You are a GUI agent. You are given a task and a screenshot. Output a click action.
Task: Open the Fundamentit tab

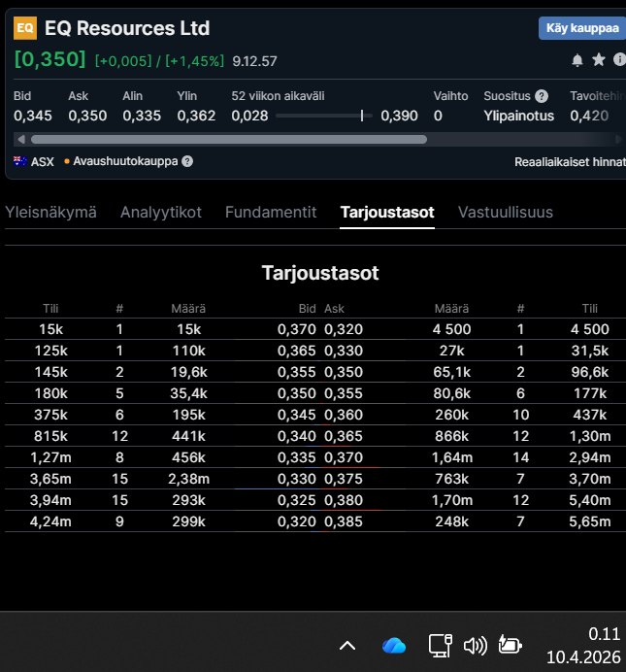pos(271,212)
